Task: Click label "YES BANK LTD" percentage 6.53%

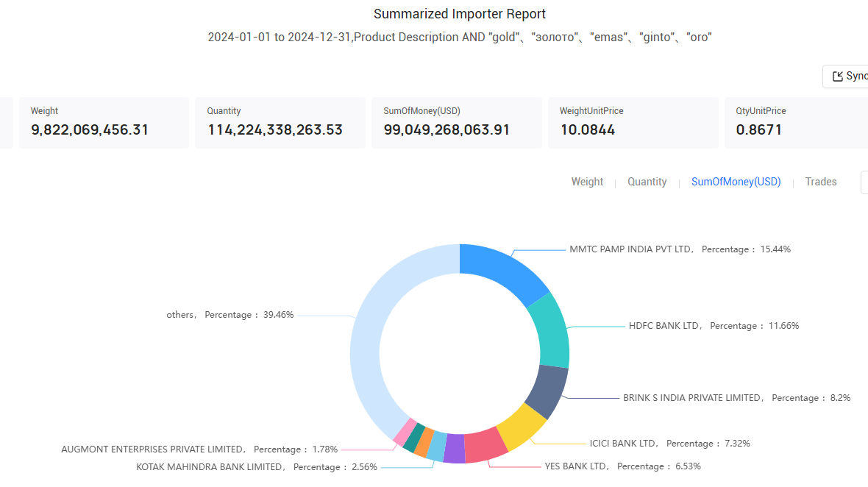Action: click(x=622, y=466)
